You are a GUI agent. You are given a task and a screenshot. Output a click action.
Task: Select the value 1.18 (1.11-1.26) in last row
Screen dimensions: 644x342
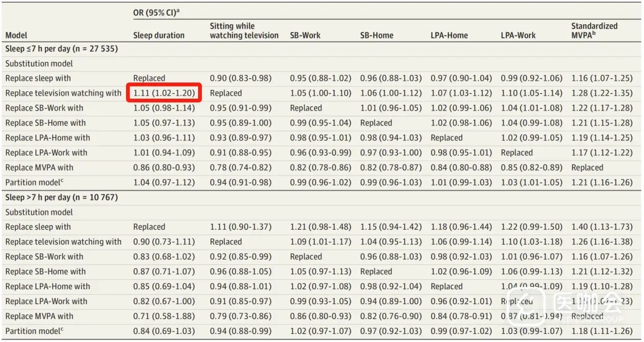click(x=602, y=331)
